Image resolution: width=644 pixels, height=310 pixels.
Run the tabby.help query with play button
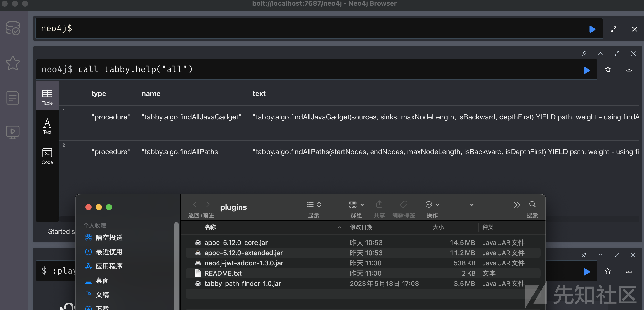(586, 70)
